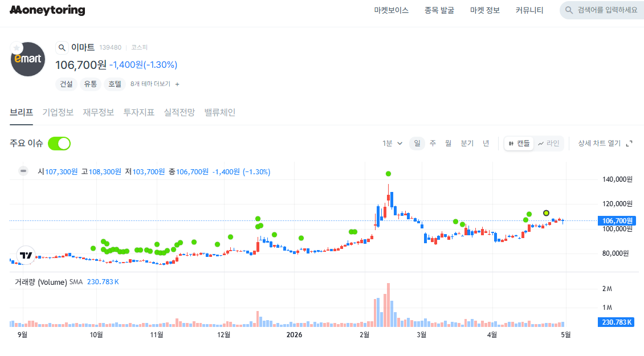Click the 건설 theme tag

point(66,84)
